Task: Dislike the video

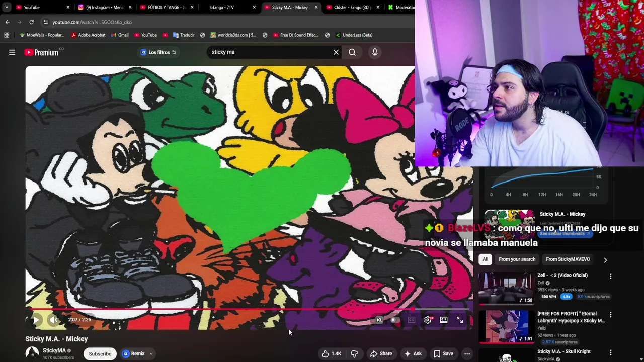Action: click(354, 353)
